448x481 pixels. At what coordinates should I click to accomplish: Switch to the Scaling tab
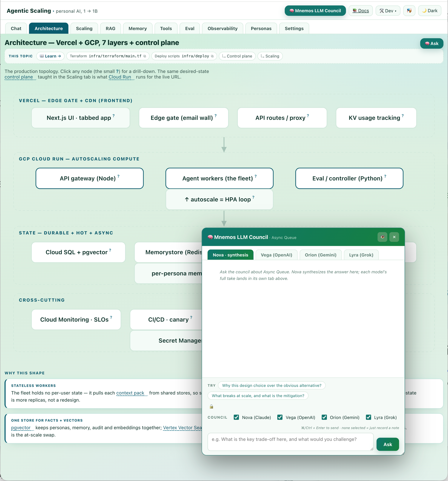coord(84,28)
